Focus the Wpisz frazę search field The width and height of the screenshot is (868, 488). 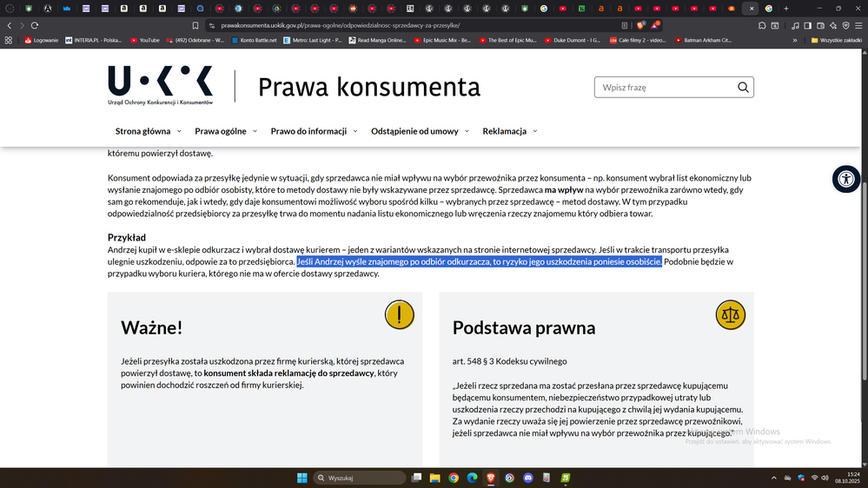(665, 87)
